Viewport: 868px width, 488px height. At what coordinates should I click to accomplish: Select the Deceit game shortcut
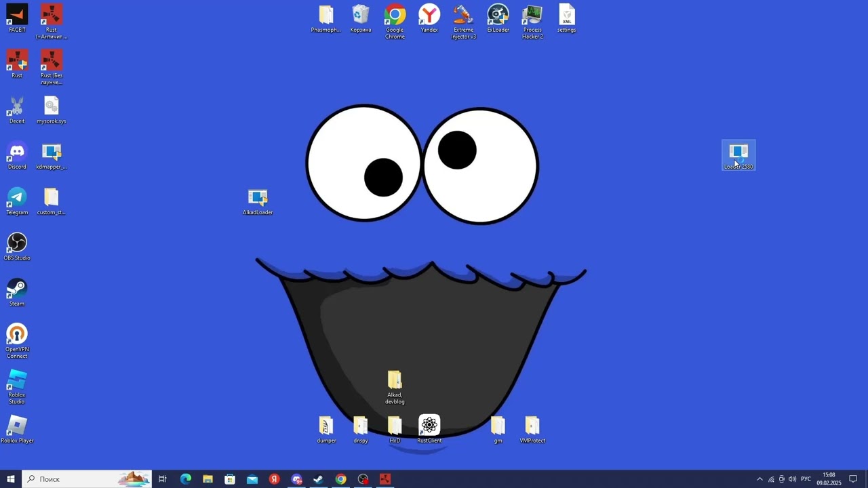[17, 110]
